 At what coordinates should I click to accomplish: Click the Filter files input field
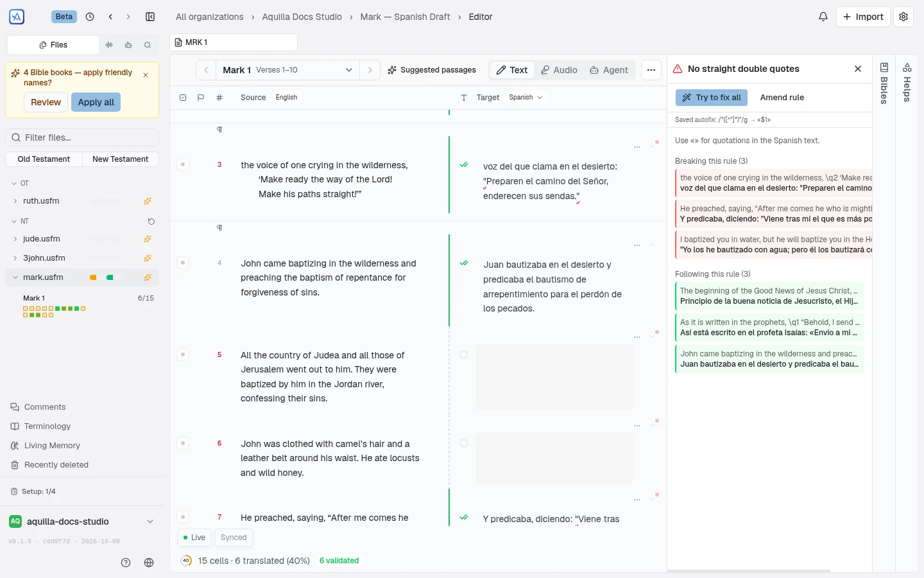(x=82, y=137)
